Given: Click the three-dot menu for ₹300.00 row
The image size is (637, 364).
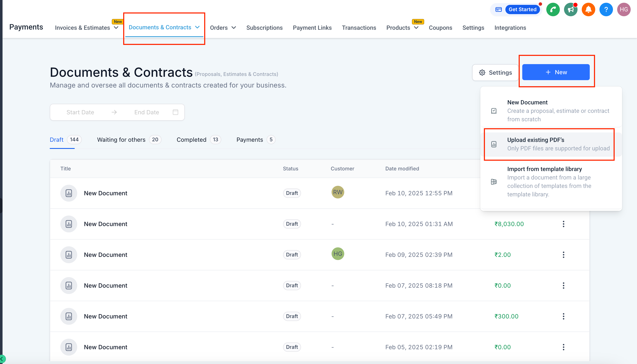Looking at the screenshot, I should point(563,316).
